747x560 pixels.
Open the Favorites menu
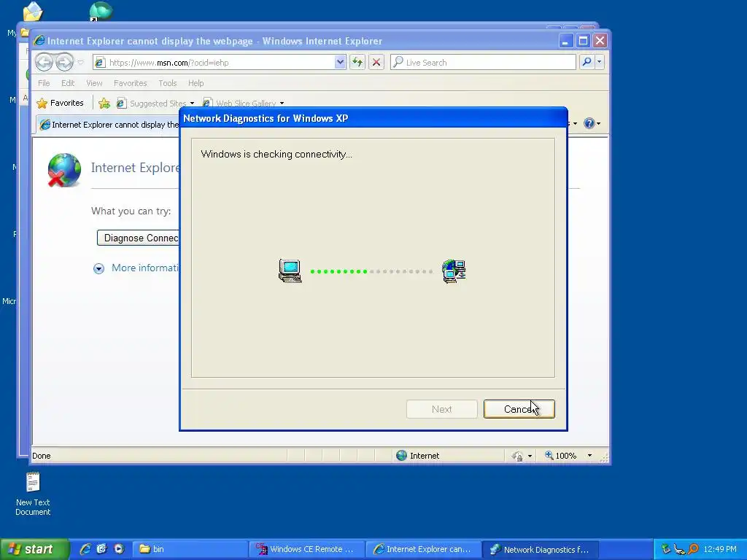point(130,83)
